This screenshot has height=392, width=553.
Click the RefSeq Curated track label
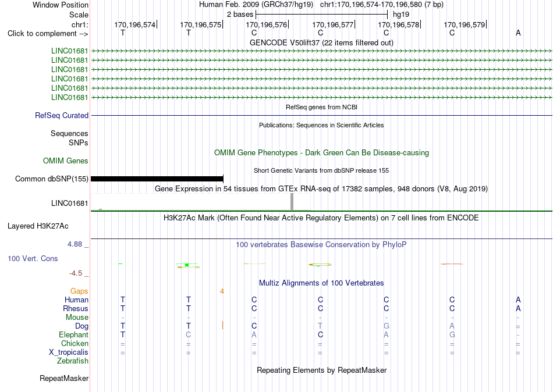pos(62,115)
